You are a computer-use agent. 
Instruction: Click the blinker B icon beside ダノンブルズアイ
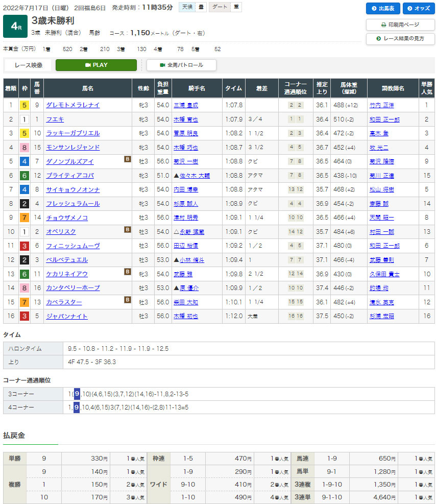point(128,159)
